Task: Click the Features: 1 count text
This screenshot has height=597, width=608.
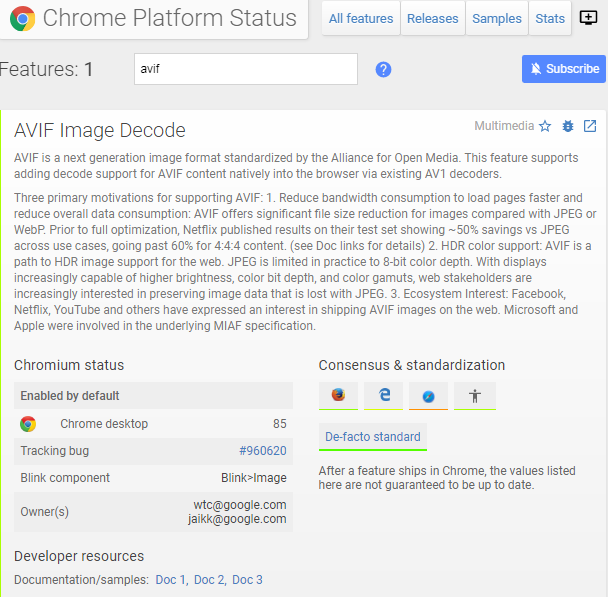Action: (x=46, y=69)
